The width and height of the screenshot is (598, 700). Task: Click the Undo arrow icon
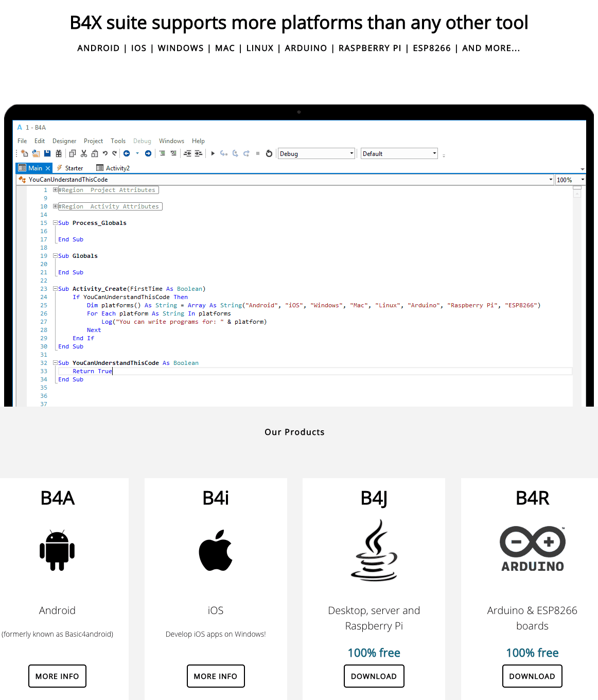tap(105, 153)
